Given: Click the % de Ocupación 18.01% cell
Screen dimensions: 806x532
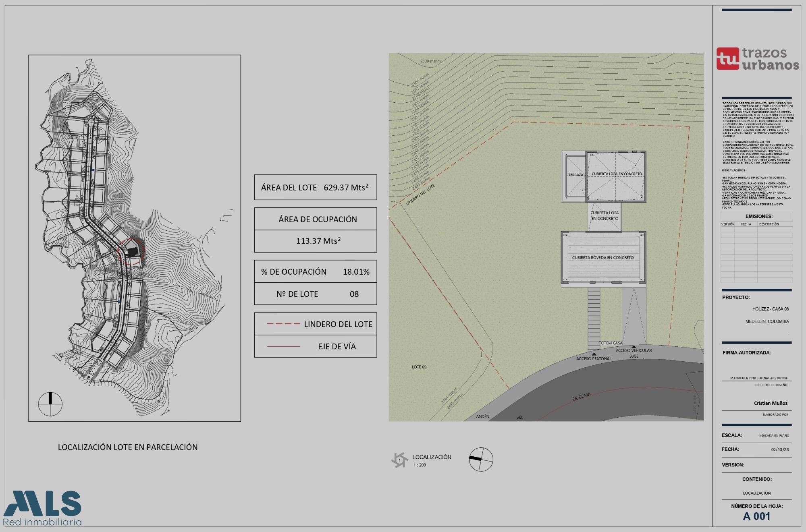Looking at the screenshot, I should 315,271.
